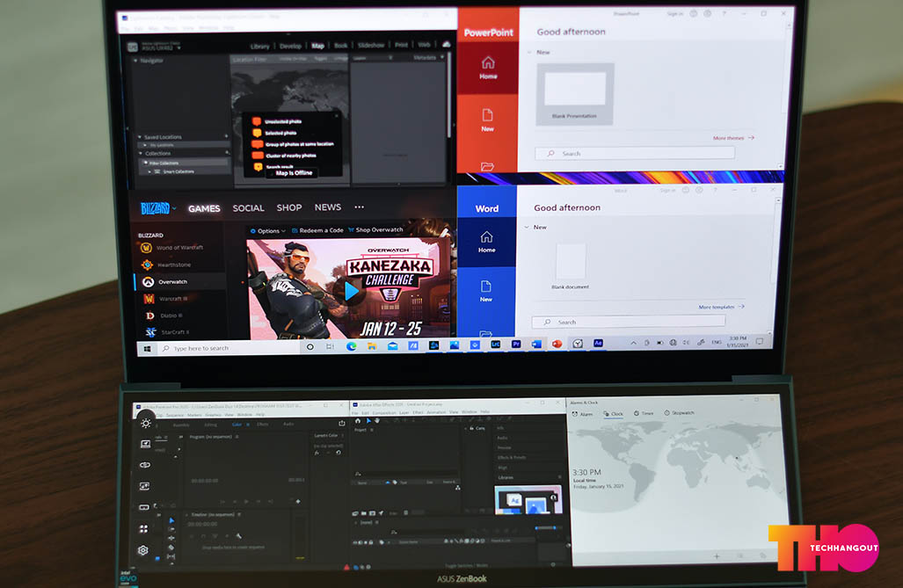Image resolution: width=903 pixels, height=588 pixels.
Task: Click the New icon in PowerPoint sidebar
Action: [487, 114]
